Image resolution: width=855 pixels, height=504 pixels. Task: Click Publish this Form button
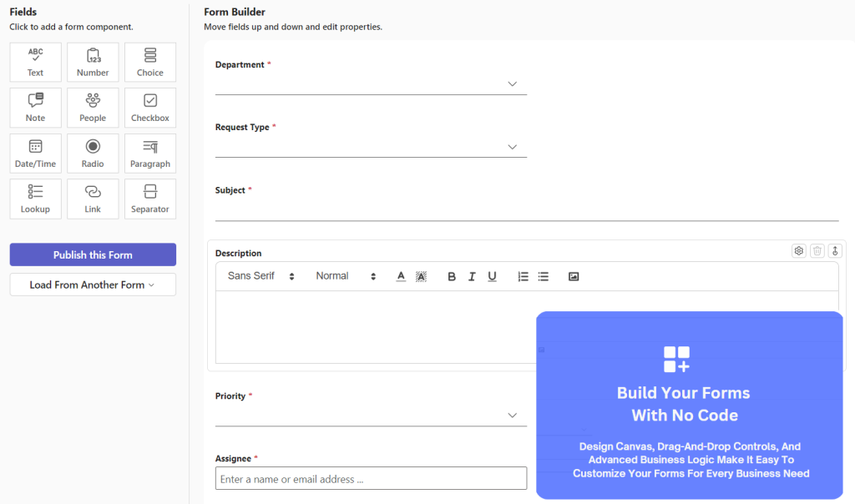[x=93, y=255]
